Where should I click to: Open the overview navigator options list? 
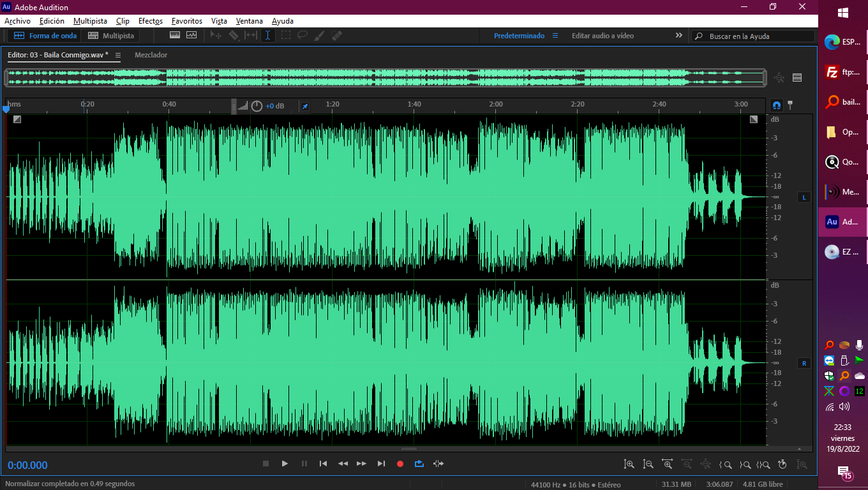pyautogui.click(x=797, y=78)
